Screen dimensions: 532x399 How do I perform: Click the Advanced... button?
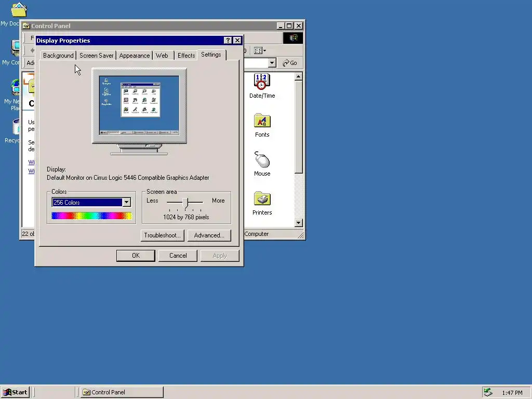tap(209, 235)
